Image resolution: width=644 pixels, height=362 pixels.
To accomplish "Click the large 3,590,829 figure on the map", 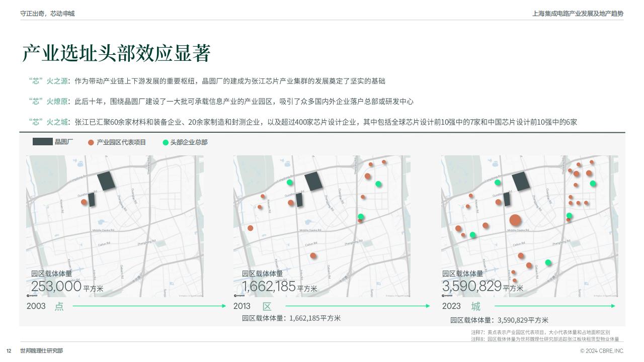I will (x=472, y=286).
